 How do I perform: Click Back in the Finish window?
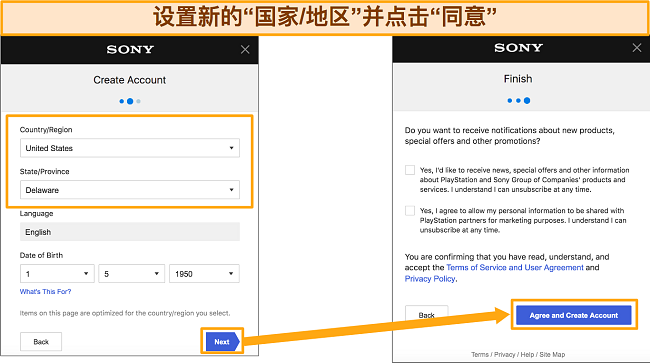(427, 315)
